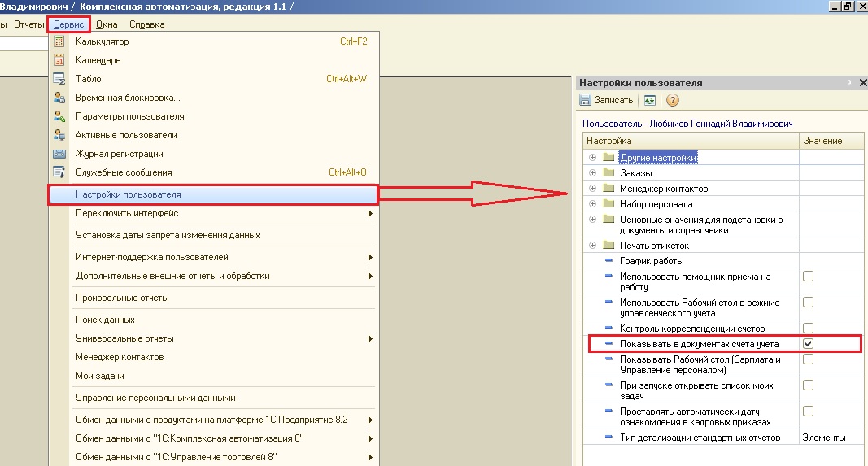Click the refresh icon in settings toolbar
The image size is (868, 466).
pos(650,100)
